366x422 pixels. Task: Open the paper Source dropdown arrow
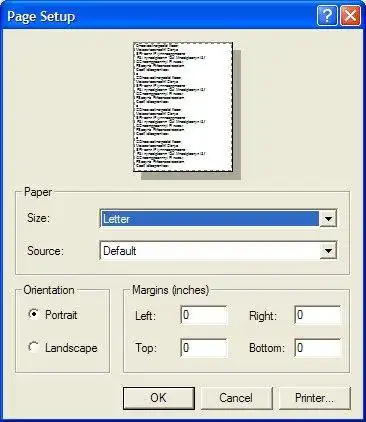(328, 251)
